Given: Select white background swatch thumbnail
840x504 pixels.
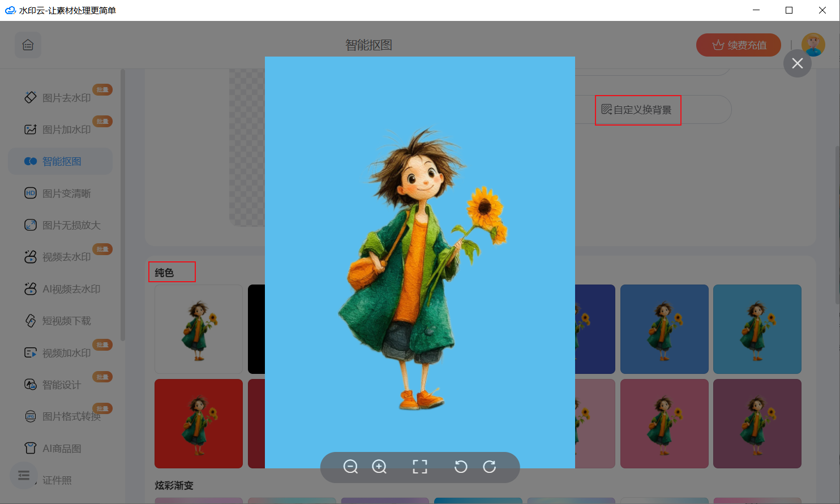Looking at the screenshot, I should coord(199,329).
